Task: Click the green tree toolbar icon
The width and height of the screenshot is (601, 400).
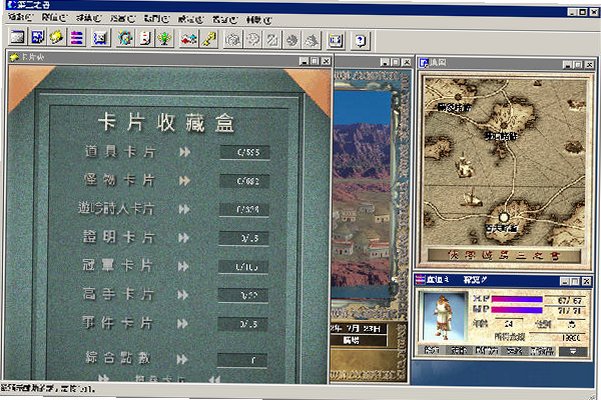Action: [x=165, y=38]
